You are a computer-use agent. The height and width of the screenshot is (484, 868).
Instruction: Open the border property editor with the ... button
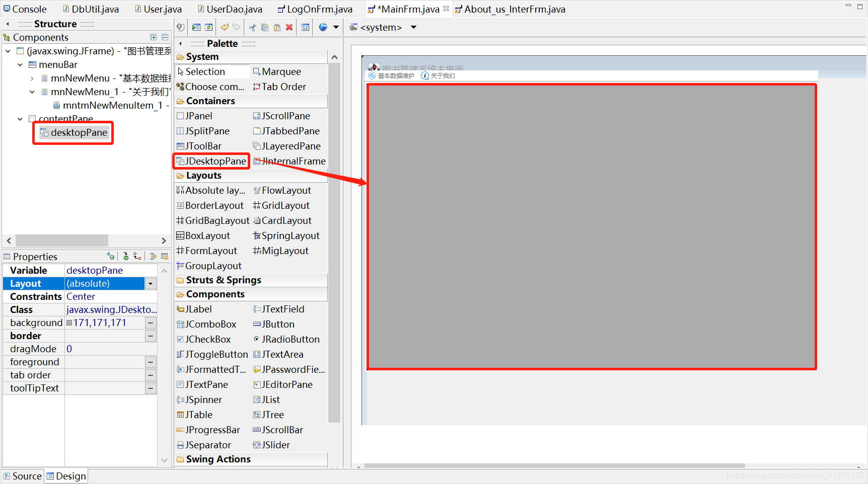pos(150,336)
